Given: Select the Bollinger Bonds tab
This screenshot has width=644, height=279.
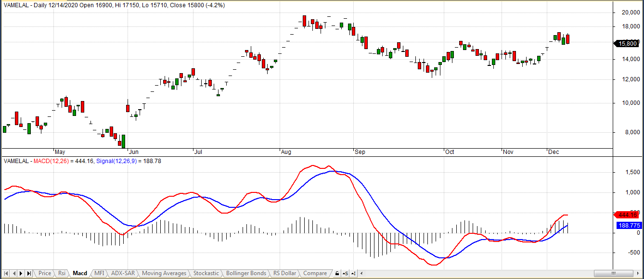Looking at the screenshot, I should 246,273.
